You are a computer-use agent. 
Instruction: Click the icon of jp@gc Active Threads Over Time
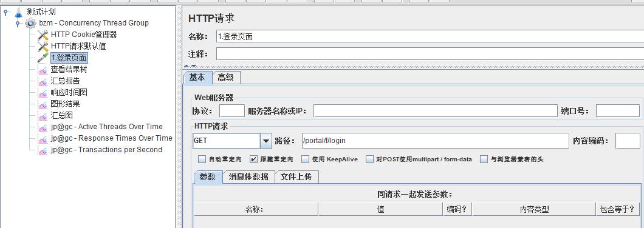(43, 127)
